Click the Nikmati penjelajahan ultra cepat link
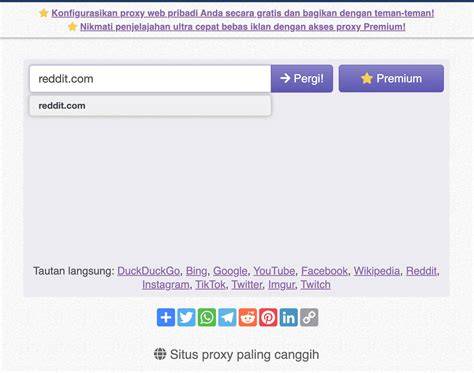 pyautogui.click(x=243, y=27)
